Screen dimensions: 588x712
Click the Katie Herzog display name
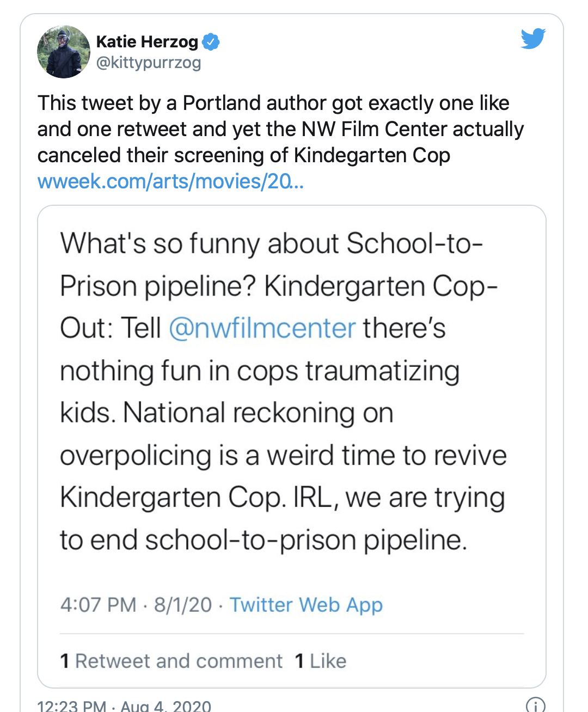tap(147, 41)
